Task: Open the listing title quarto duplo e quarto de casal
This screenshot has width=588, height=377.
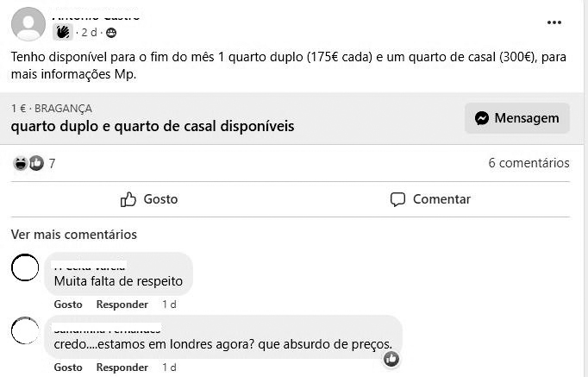Action: [x=153, y=127]
